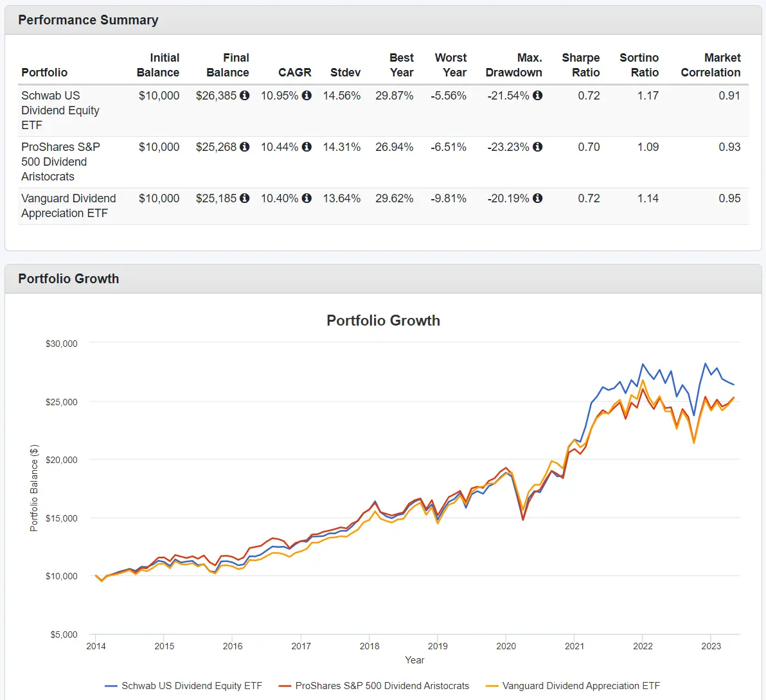Click the -6.51% worst year value
The width and height of the screenshot is (766, 700).
449,147
